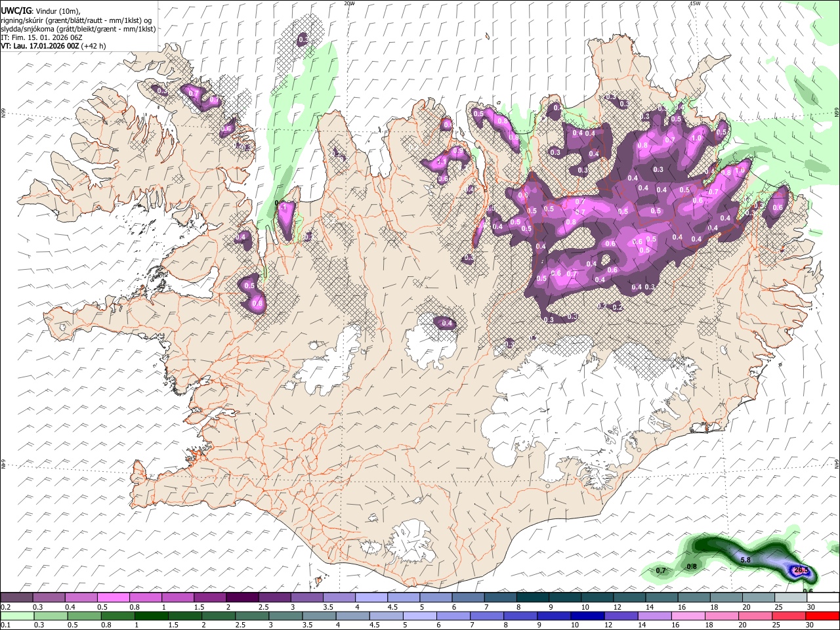Pick the dark teal snow swatch at 8
This screenshot has width=840, height=630.
pyautogui.click(x=532, y=598)
